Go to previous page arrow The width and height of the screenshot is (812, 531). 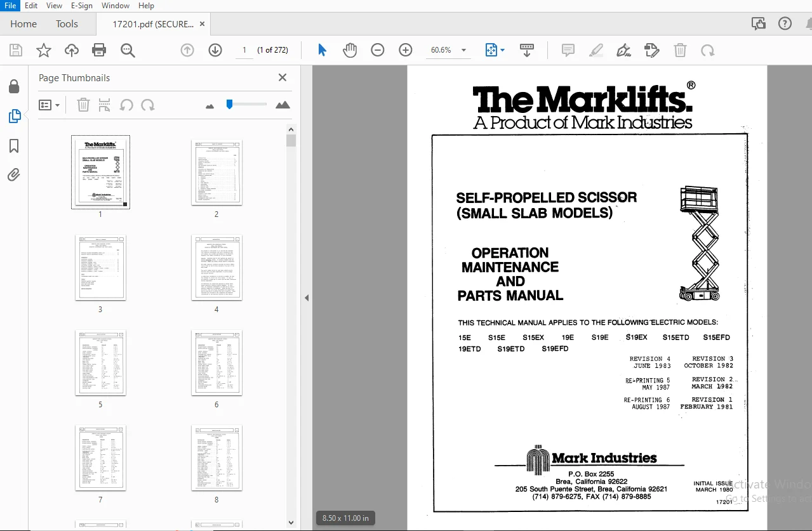[x=187, y=50]
